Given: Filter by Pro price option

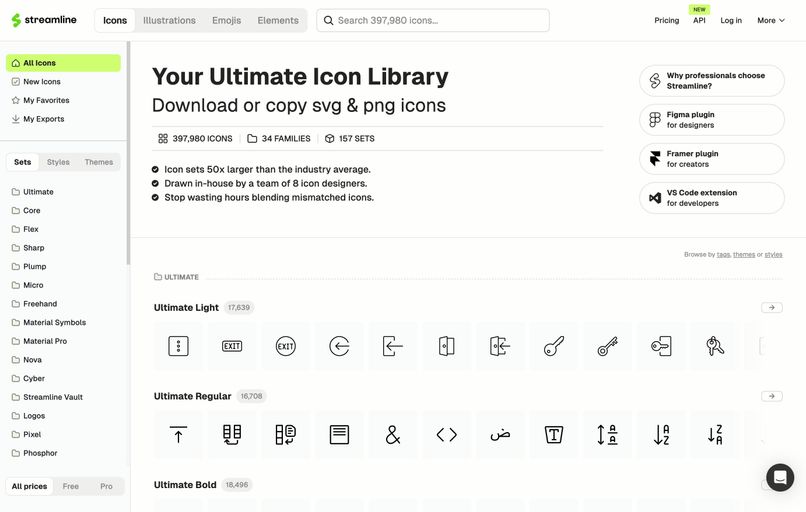Looking at the screenshot, I should (x=106, y=486).
